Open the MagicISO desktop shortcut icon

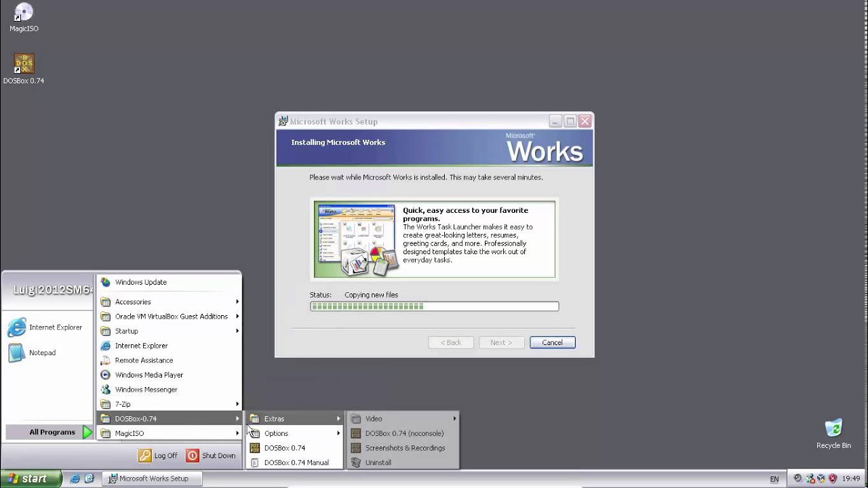click(x=24, y=13)
